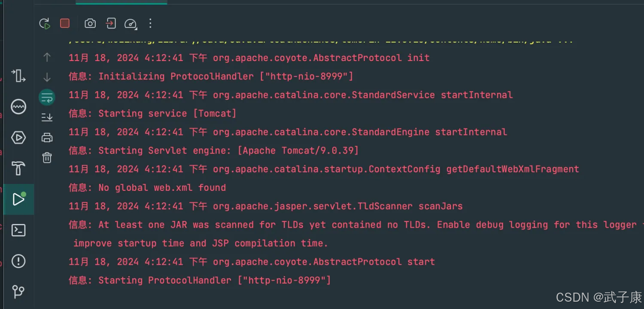The width and height of the screenshot is (644, 309).
Task: Print console output with printer icon
Action: coord(47,138)
